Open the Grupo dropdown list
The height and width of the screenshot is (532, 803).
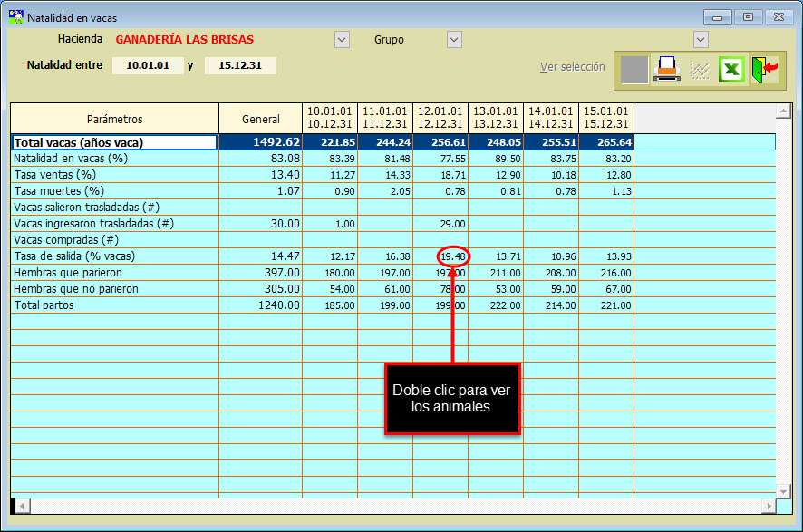coord(454,40)
